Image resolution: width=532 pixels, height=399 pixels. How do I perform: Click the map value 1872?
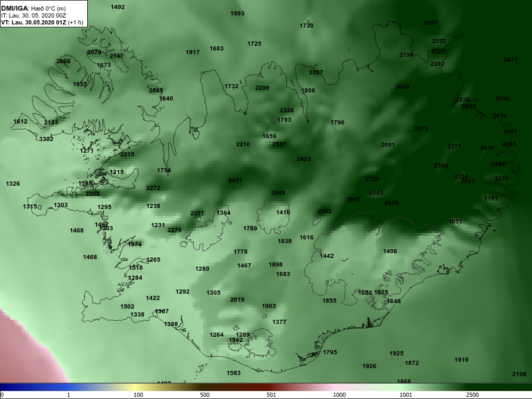pos(412,363)
